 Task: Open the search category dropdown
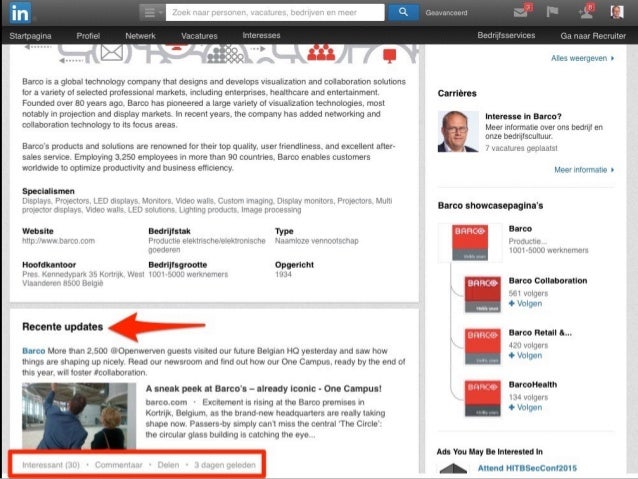pyautogui.click(x=152, y=13)
